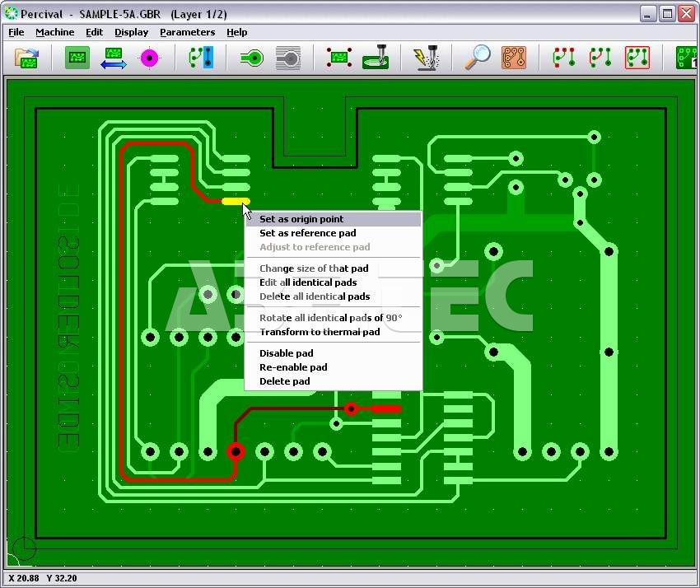The height and width of the screenshot is (588, 700).
Task: Close the Percival window
Action: click(x=687, y=14)
